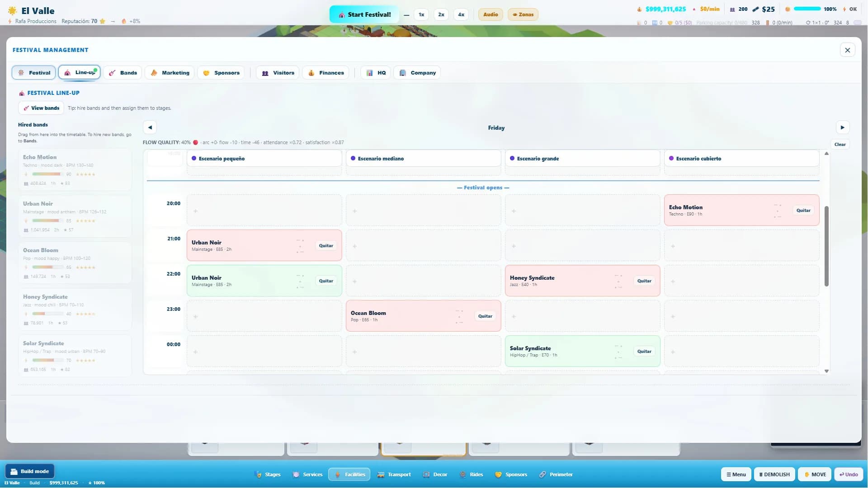
Task: Go to the previous day arrow
Action: click(x=150, y=127)
